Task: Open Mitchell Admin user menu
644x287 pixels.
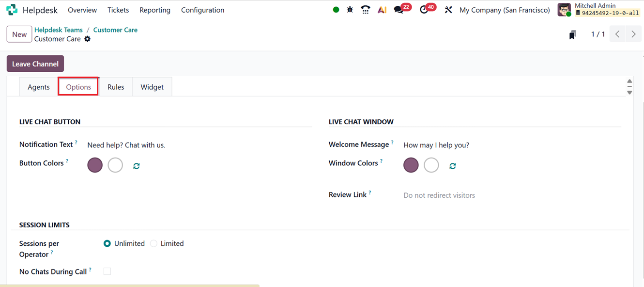Action: 598,10
